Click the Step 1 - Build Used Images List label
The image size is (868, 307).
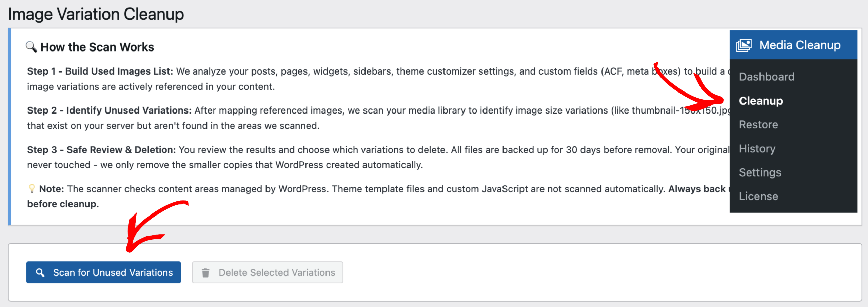100,71
